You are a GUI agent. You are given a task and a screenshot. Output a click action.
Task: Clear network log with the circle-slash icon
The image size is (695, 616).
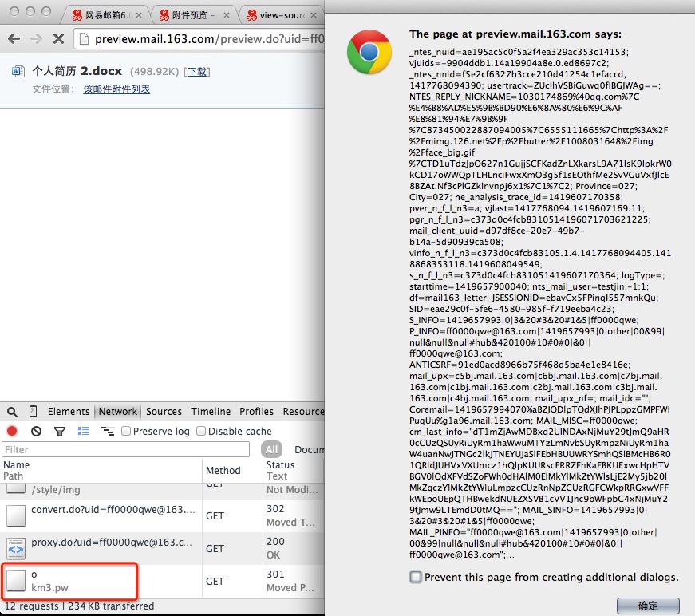pyautogui.click(x=37, y=431)
